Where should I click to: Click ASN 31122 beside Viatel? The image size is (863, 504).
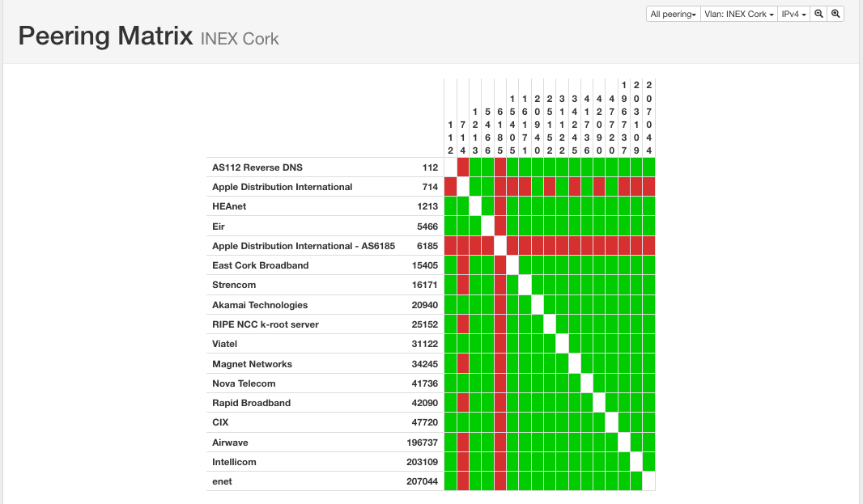coord(425,344)
